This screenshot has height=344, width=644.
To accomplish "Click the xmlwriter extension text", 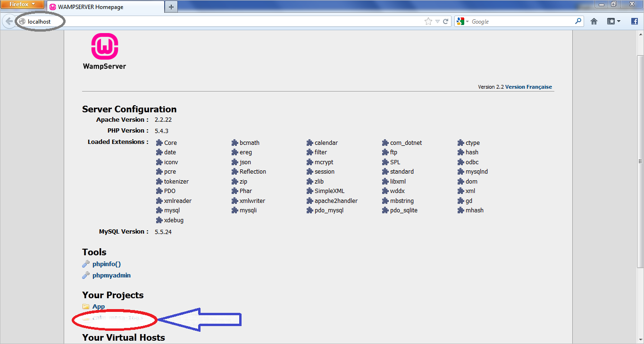I will [252, 201].
